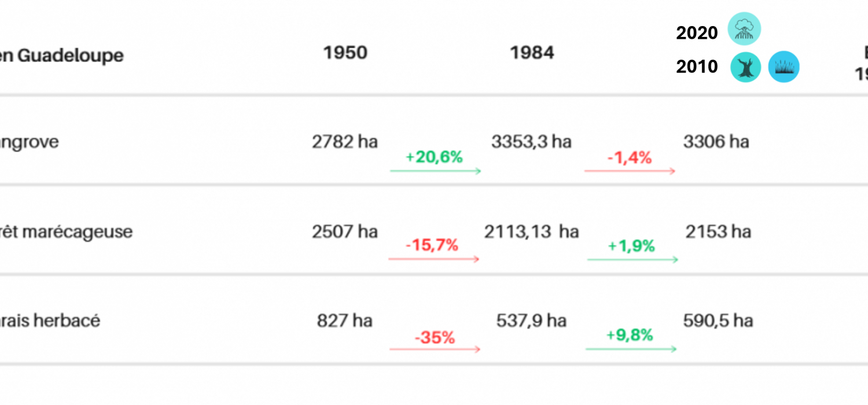Screen dimensions: 868x405
Task: Select the 1950 column header
Action: (345, 53)
